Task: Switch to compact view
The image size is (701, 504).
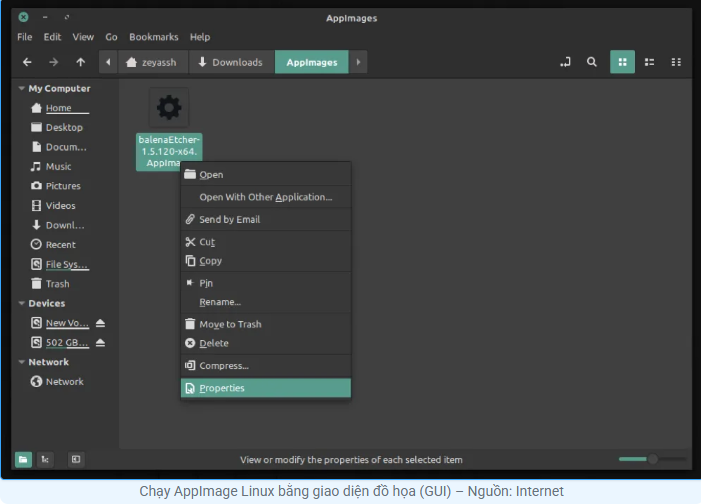Action: [676, 62]
